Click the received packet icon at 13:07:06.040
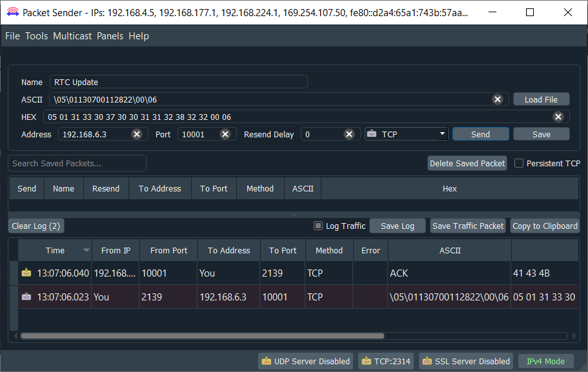This screenshot has height=372, width=588. pyautogui.click(x=26, y=273)
